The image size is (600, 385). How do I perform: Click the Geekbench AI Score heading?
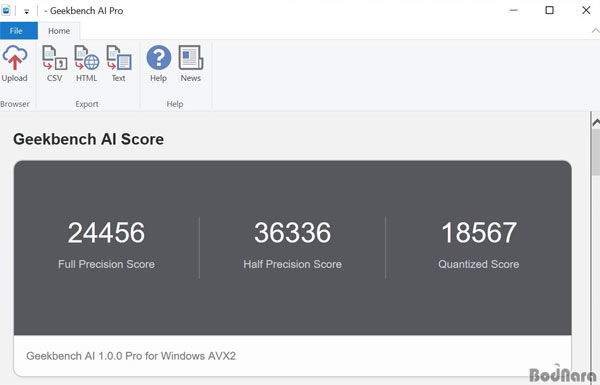click(x=88, y=139)
